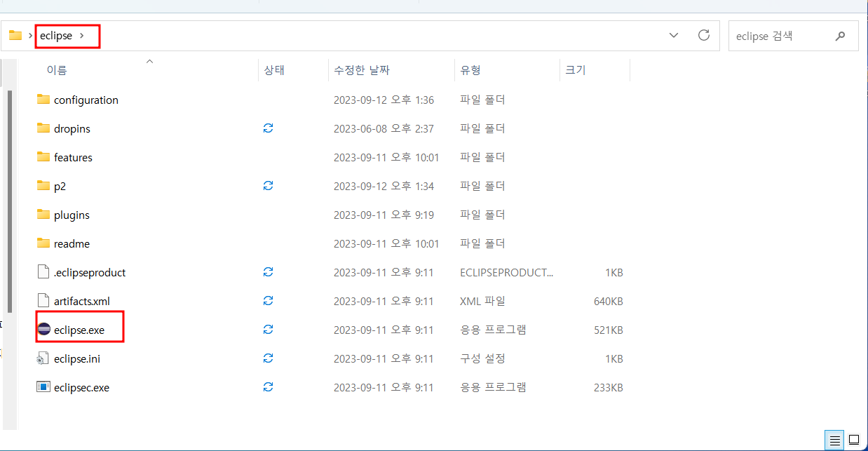This screenshot has width=868, height=451.
Task: Click the 521KB size of eclipse.exe
Action: point(609,330)
